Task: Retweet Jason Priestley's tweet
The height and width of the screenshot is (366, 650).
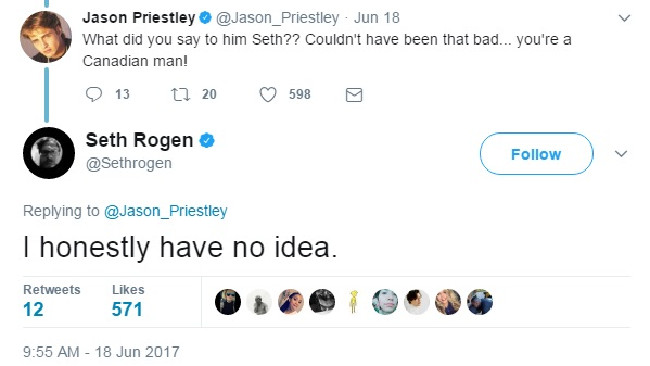Action: pos(181,95)
